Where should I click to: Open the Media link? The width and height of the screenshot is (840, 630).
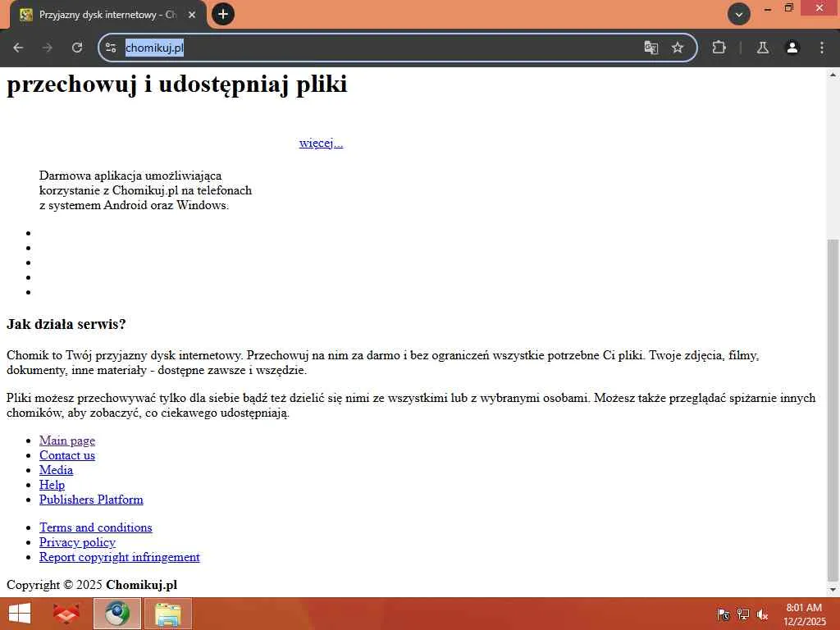(57, 470)
